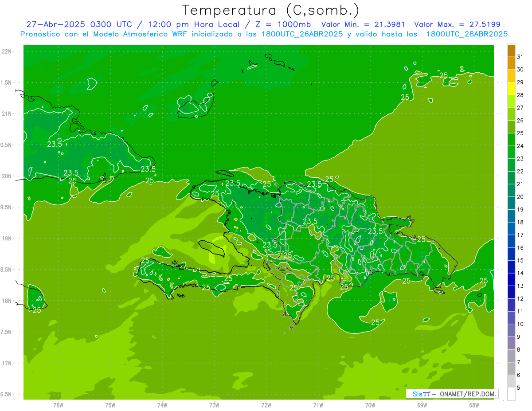The image size is (532, 411).
Task: Click the legend value "14"
Action: pos(520,273)
